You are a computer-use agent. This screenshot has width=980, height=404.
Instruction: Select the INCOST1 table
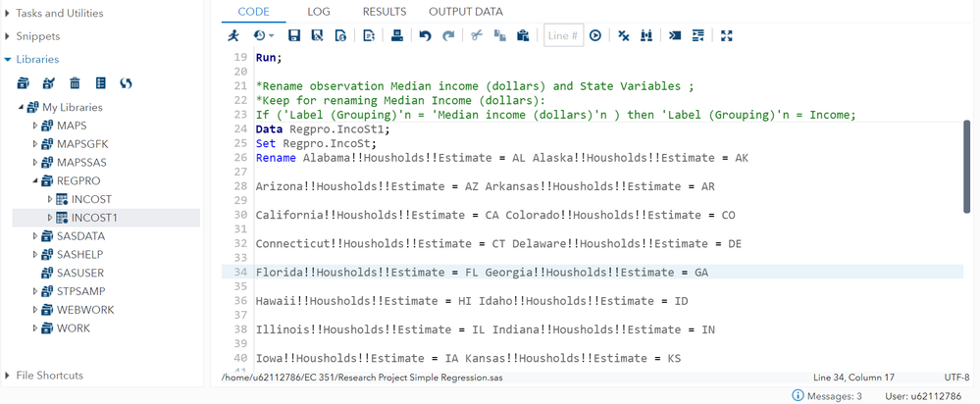click(x=94, y=218)
